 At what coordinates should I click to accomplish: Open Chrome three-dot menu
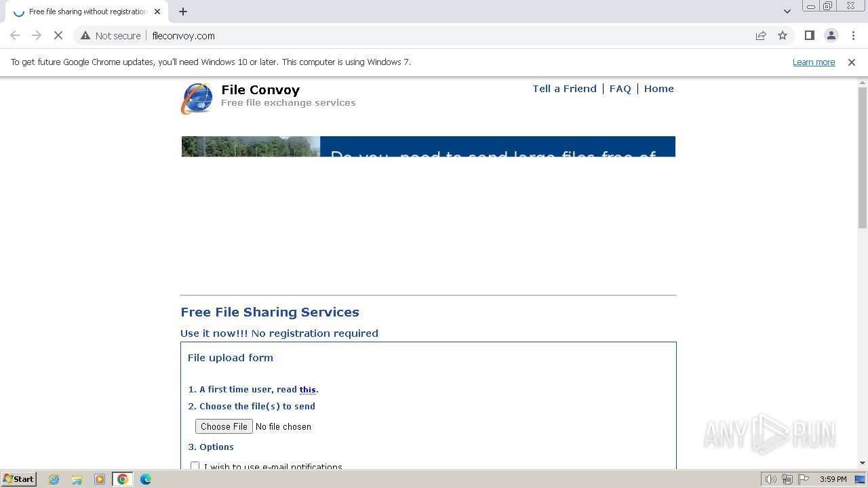[853, 35]
